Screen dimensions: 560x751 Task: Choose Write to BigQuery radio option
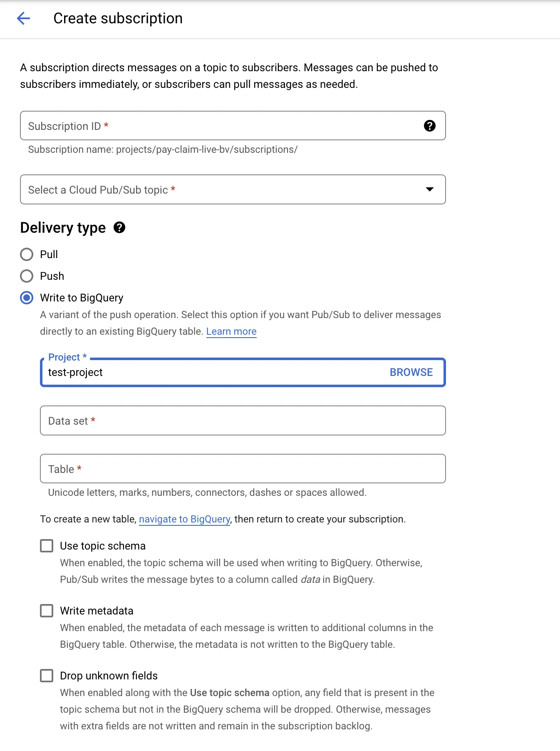(x=27, y=298)
